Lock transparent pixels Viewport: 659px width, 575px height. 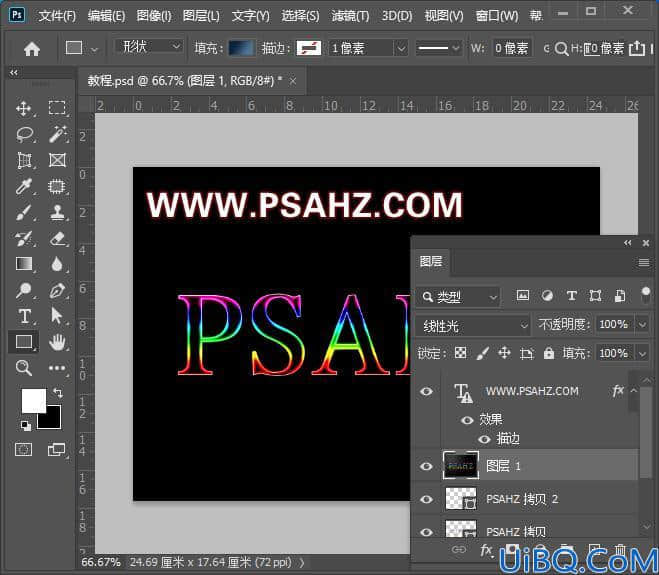tap(461, 353)
